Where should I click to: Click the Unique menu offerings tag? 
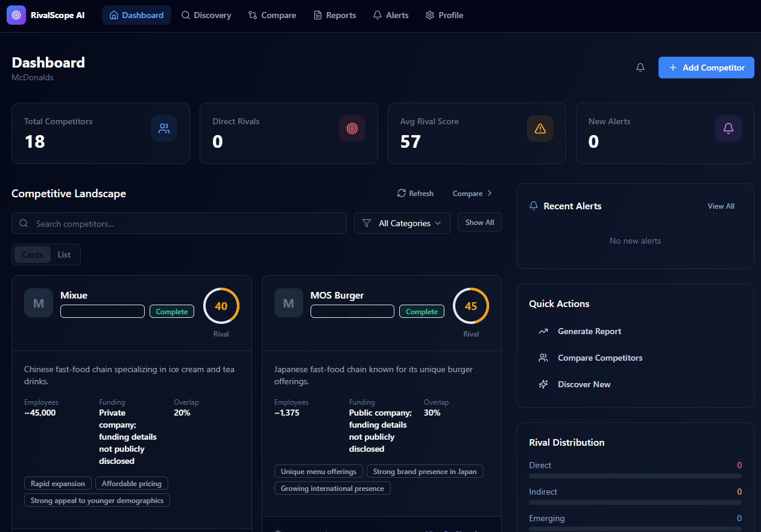pyautogui.click(x=319, y=471)
